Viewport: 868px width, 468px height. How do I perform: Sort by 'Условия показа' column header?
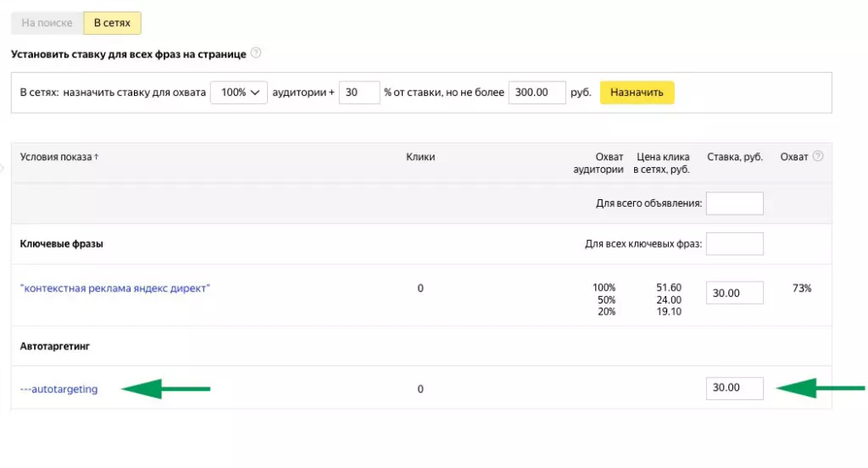pyautogui.click(x=59, y=157)
